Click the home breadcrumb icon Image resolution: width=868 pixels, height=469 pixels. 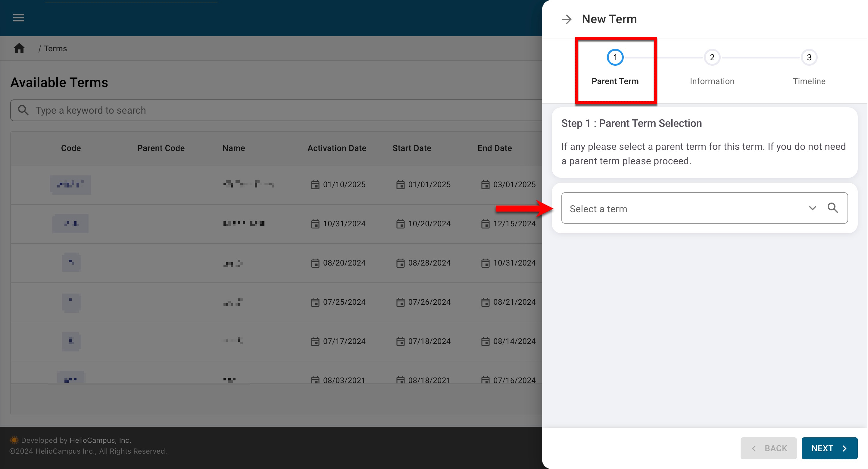click(x=19, y=49)
